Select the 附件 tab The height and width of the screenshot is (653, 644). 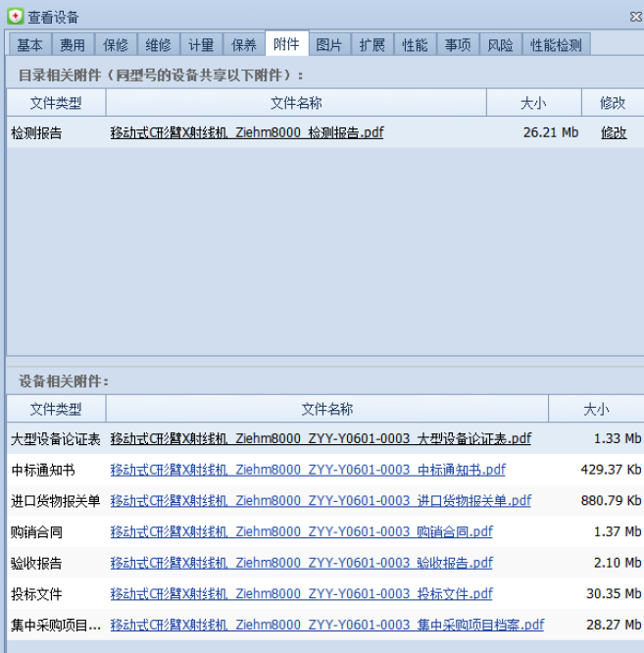click(287, 43)
